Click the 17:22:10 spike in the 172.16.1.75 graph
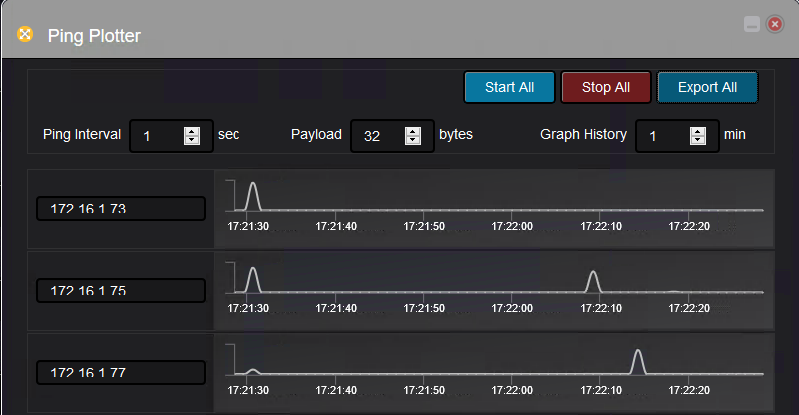Image resolution: width=799 pixels, height=415 pixels. (593, 282)
